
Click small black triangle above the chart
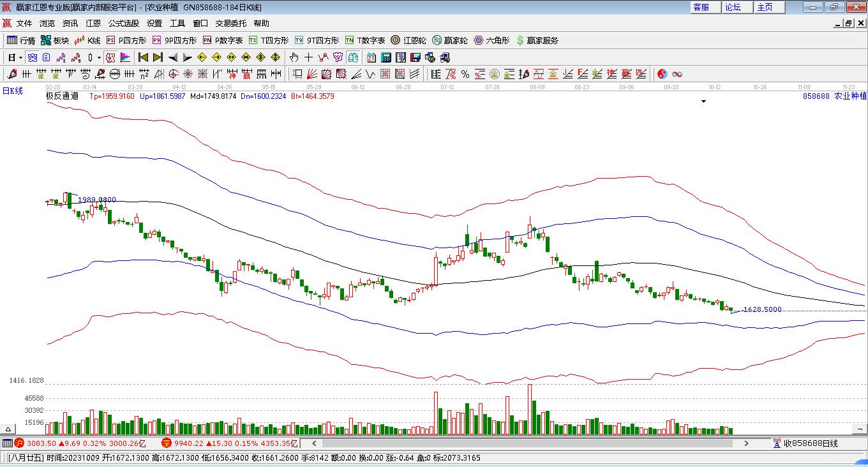[x=703, y=101]
